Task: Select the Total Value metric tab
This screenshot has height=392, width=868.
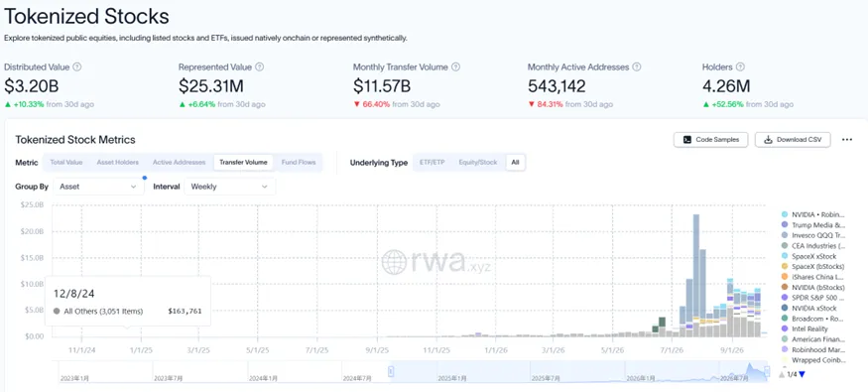Action: (x=66, y=162)
